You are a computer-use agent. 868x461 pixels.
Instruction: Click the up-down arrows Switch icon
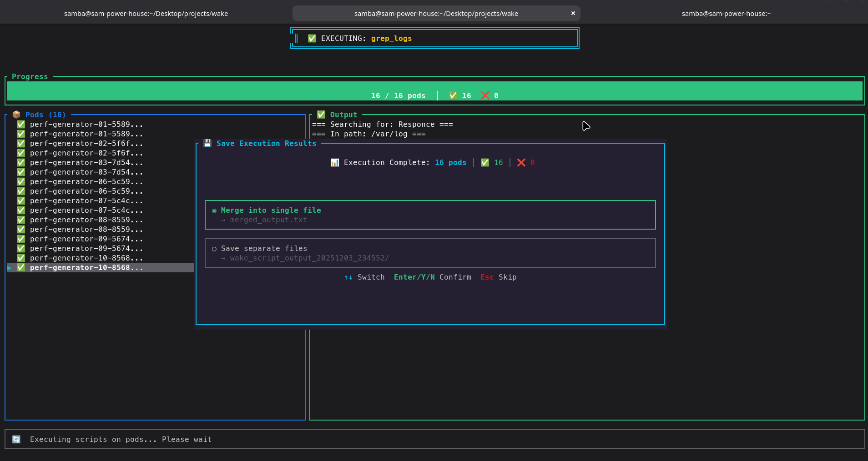pyautogui.click(x=348, y=277)
